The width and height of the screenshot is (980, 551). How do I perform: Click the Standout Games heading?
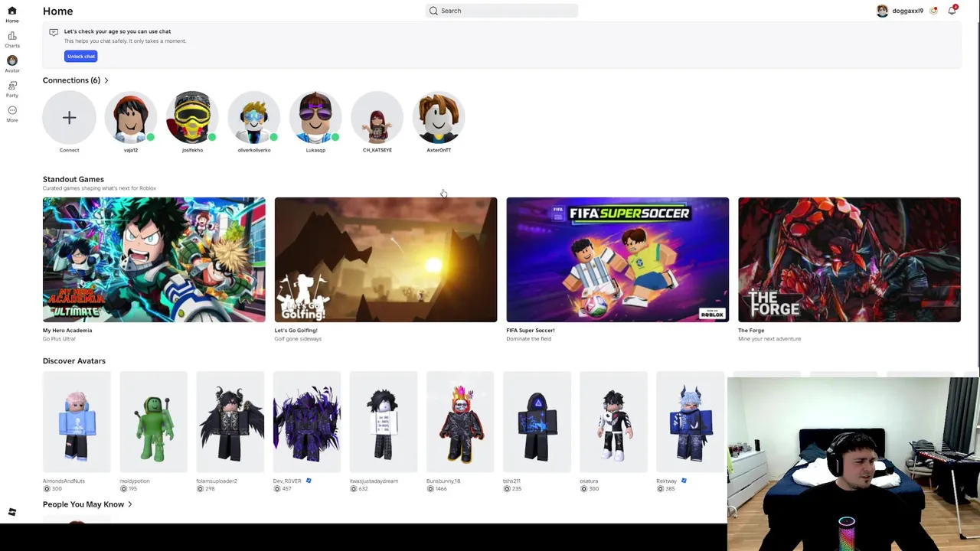[x=73, y=179]
